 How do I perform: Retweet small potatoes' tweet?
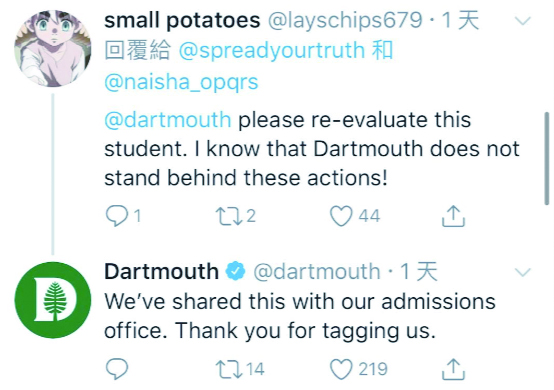click(x=229, y=216)
